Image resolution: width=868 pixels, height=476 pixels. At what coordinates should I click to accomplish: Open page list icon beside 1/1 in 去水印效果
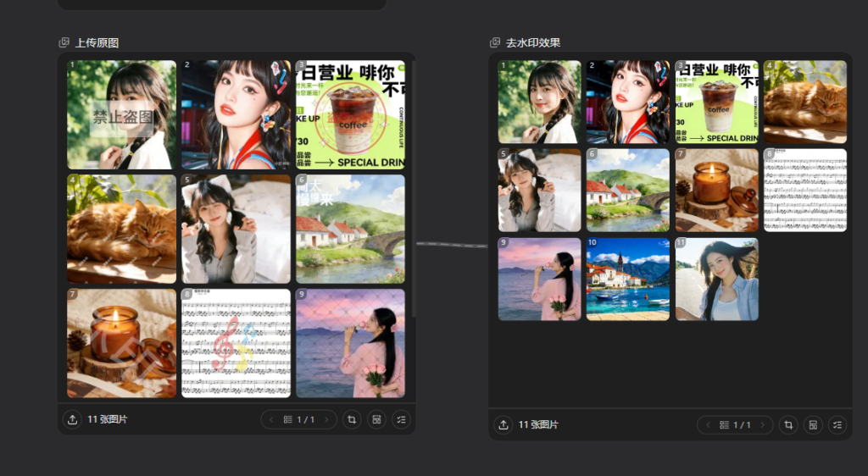[x=724, y=425]
